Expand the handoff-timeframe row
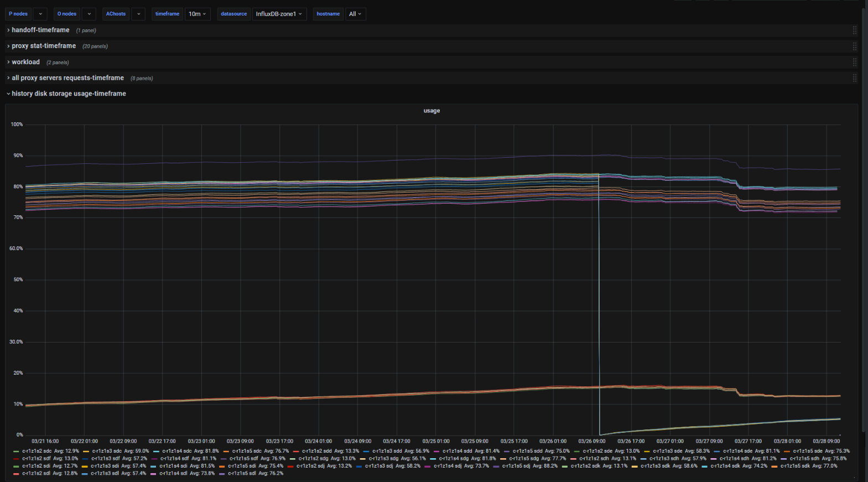868x482 pixels. (40, 30)
